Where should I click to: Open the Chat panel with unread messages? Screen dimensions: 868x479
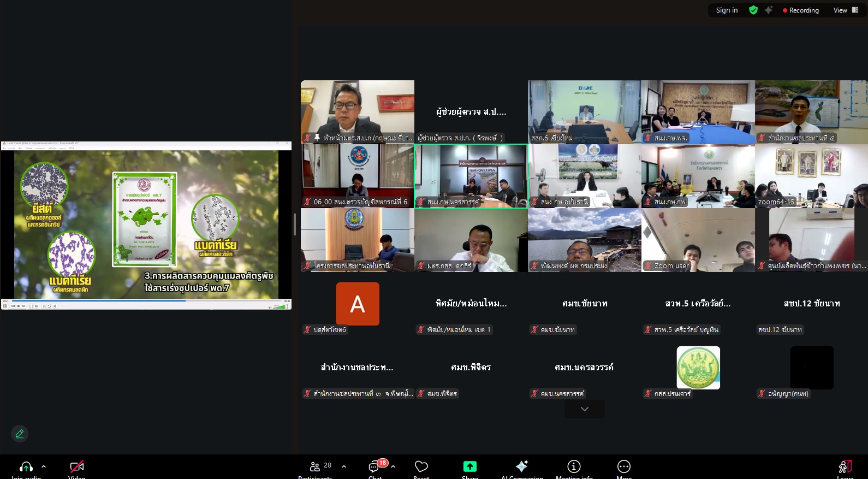(375, 468)
